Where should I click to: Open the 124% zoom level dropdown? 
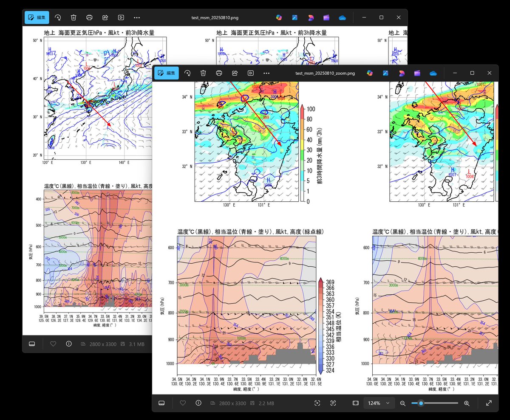point(380,403)
